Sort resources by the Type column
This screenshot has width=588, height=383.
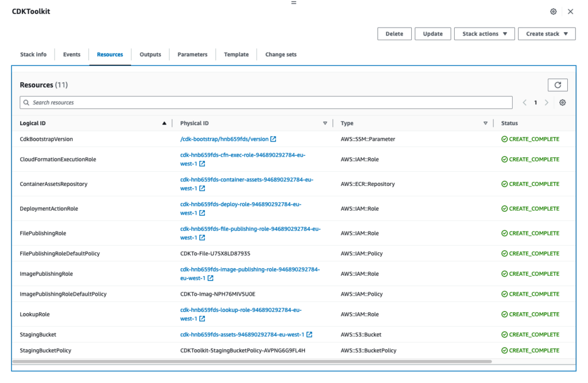pos(485,123)
